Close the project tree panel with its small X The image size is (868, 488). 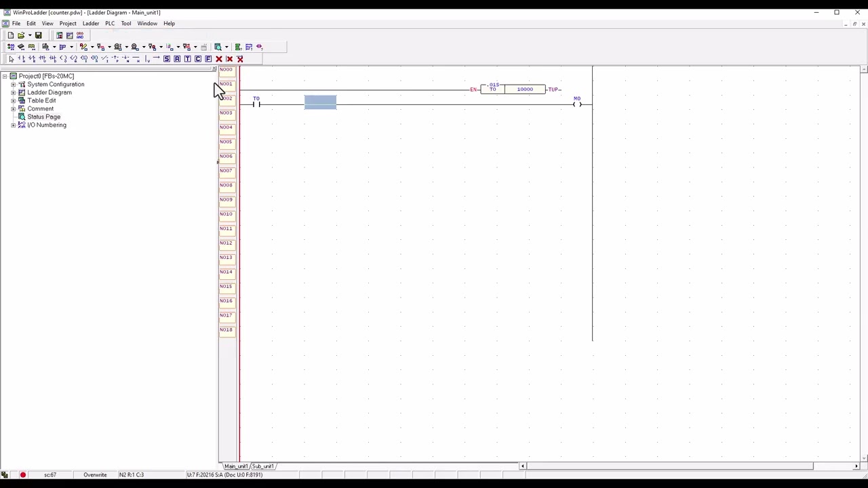pos(214,69)
